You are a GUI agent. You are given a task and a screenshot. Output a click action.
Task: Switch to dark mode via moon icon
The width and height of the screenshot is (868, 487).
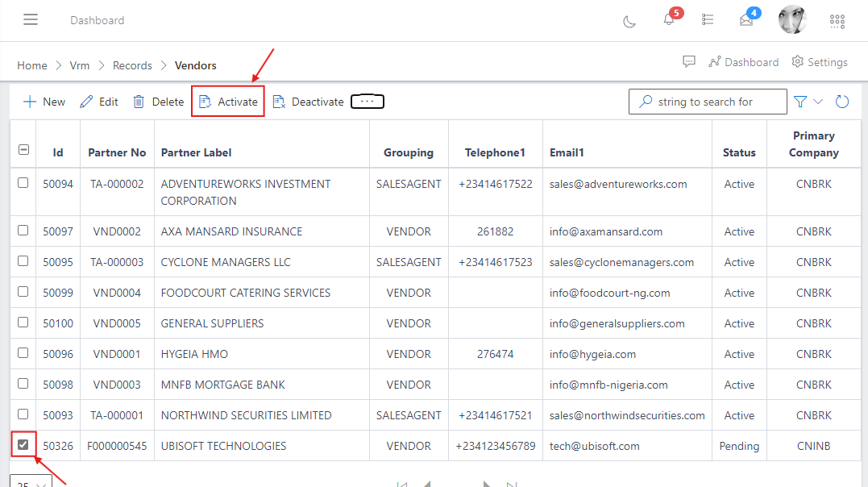pyautogui.click(x=629, y=20)
